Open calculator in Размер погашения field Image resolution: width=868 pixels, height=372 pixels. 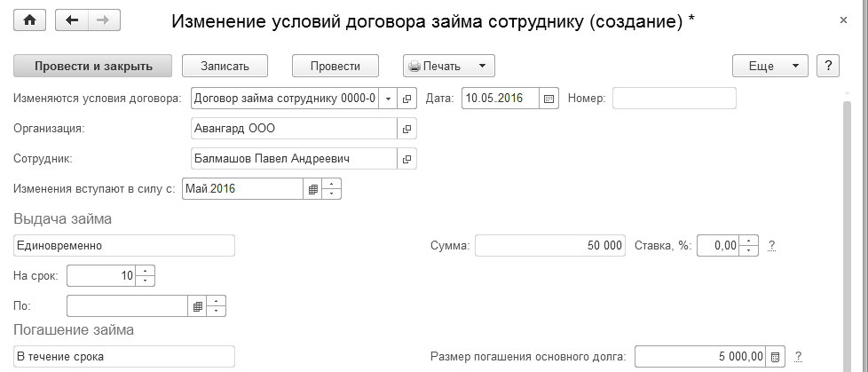click(775, 357)
